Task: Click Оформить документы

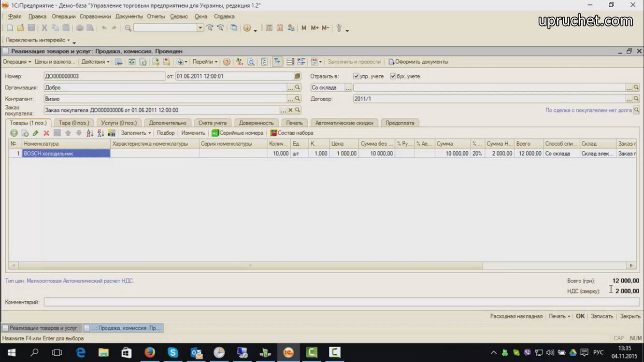Action: coord(418,62)
